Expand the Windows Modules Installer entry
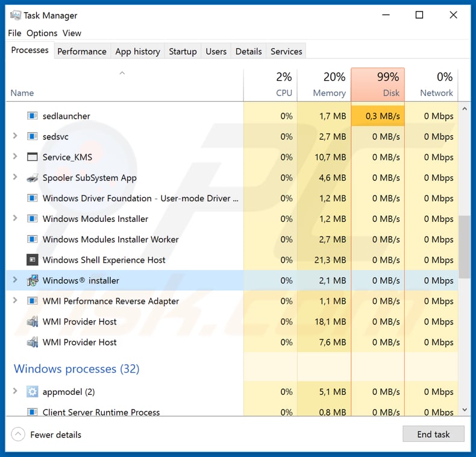Viewport: 476px width, 457px height. tap(15, 219)
